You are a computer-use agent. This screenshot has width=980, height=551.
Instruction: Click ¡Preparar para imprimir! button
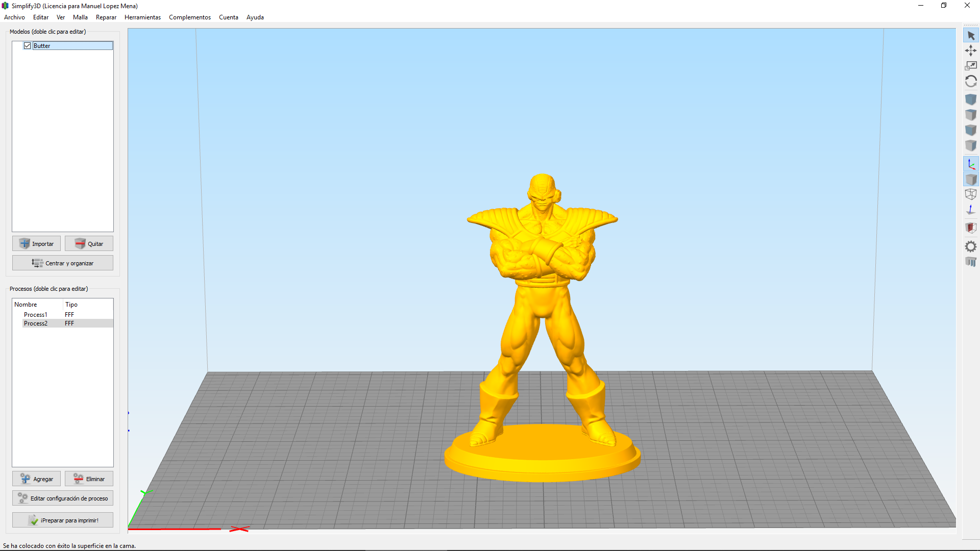click(63, 520)
